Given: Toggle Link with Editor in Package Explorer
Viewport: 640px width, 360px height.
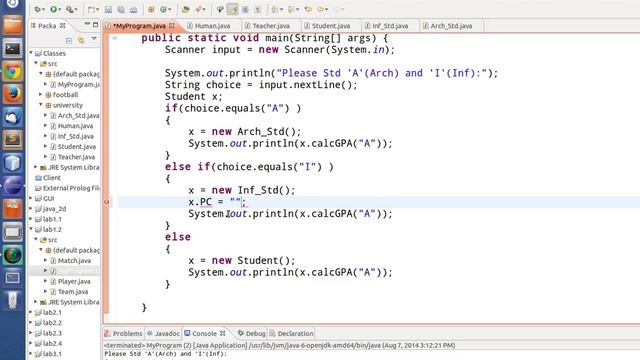Looking at the screenshot, I should pos(81,40).
